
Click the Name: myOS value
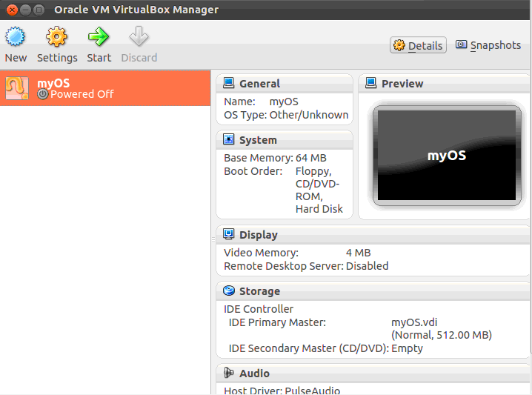point(284,102)
